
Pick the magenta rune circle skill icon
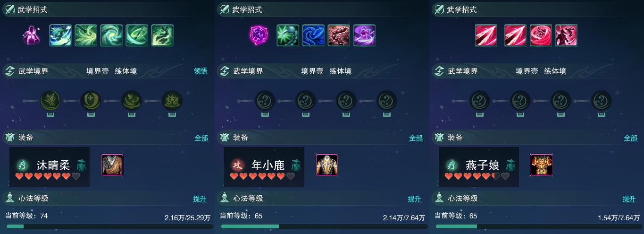click(258, 35)
